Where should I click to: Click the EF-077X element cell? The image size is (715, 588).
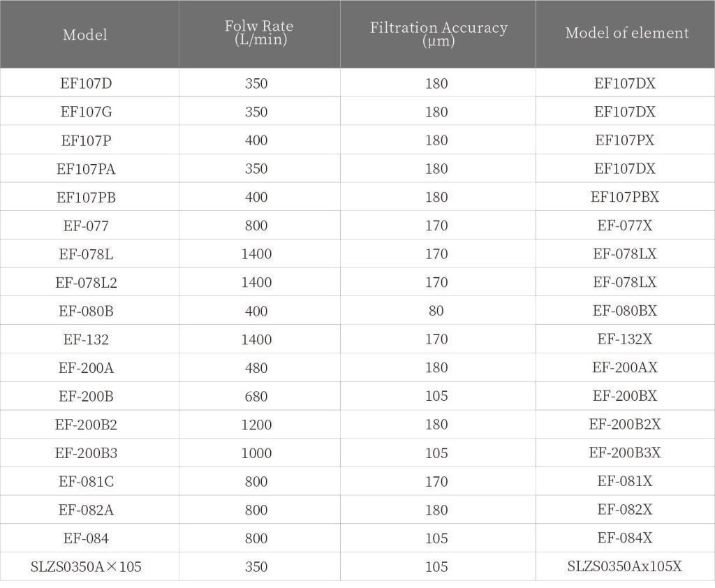(625, 226)
